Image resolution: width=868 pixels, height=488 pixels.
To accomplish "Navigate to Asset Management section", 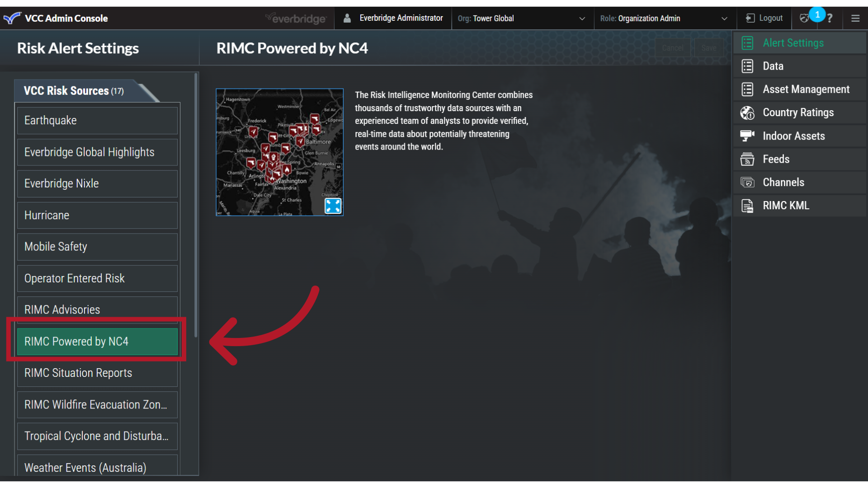I will click(806, 89).
